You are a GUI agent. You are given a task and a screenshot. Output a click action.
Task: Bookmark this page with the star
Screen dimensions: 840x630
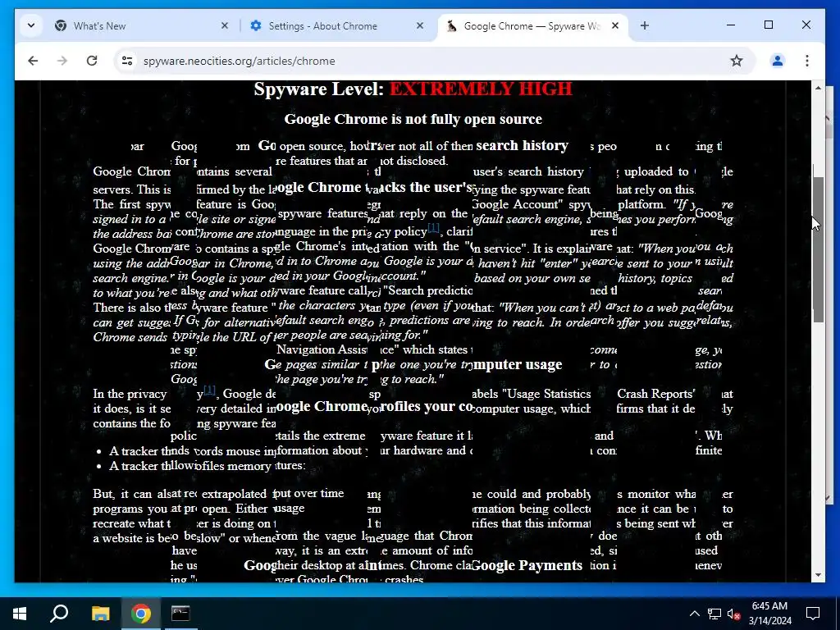pyautogui.click(x=737, y=61)
